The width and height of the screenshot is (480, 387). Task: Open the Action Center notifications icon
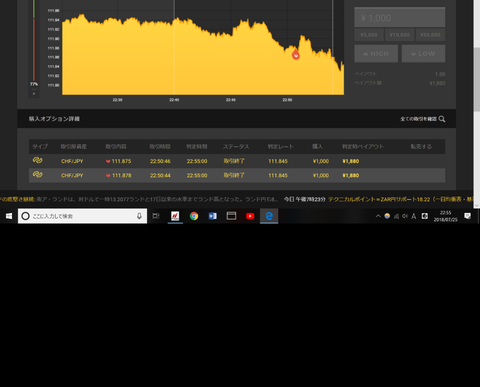(468, 216)
